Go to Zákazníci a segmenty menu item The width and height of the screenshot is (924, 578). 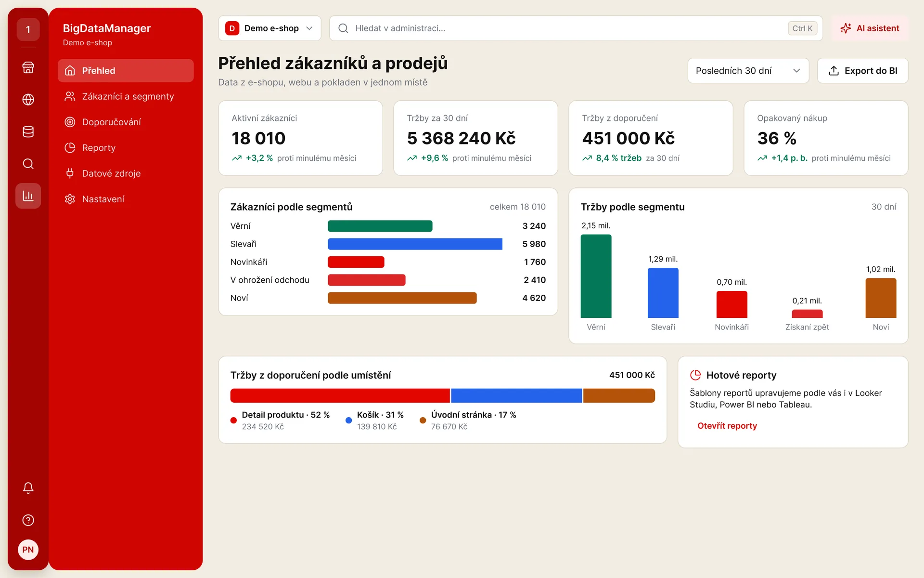126,96
